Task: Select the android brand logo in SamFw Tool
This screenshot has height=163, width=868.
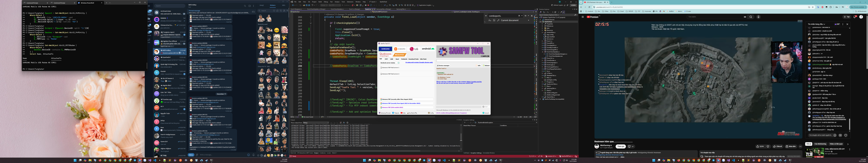Action: (428, 49)
